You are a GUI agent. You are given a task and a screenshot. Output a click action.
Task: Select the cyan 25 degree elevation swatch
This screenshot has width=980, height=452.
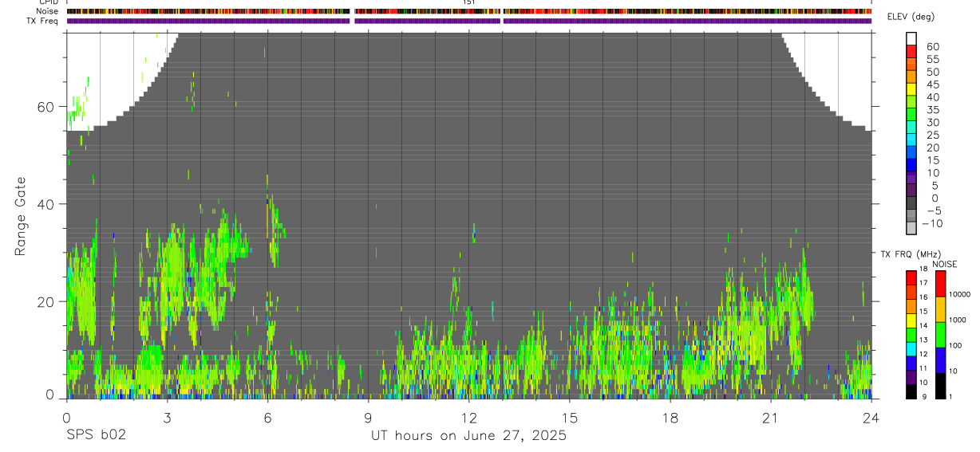coord(911,140)
